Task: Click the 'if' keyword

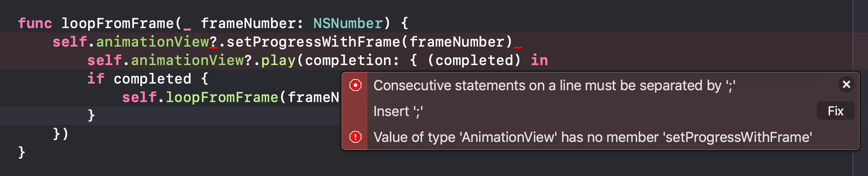Action: point(96,79)
